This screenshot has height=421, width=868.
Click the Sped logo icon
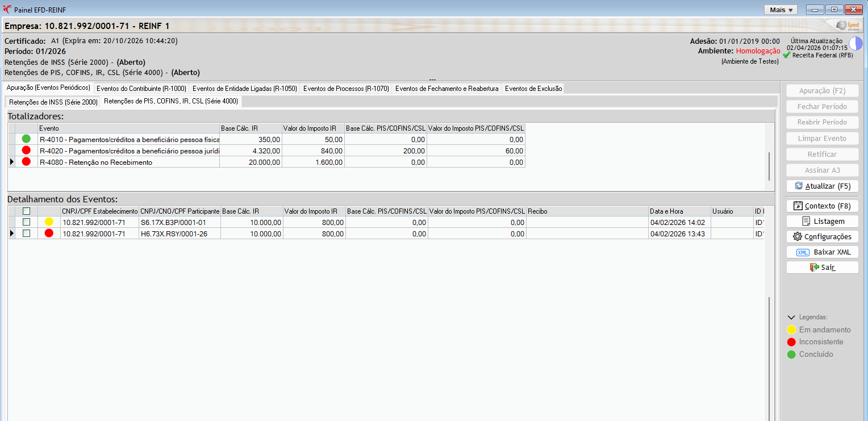(x=849, y=26)
